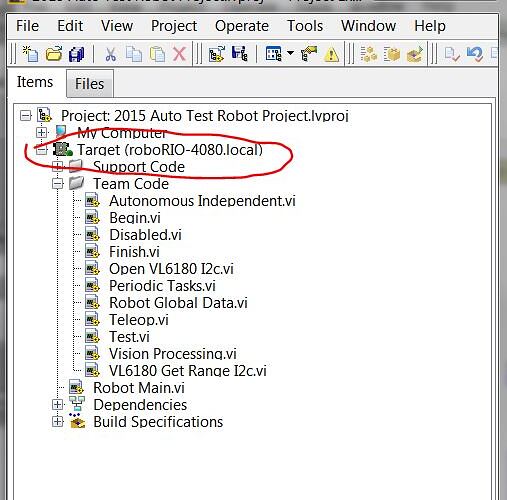This screenshot has width=507, height=500.
Task: Click the Dependencies tree icon
Action: (x=77, y=404)
